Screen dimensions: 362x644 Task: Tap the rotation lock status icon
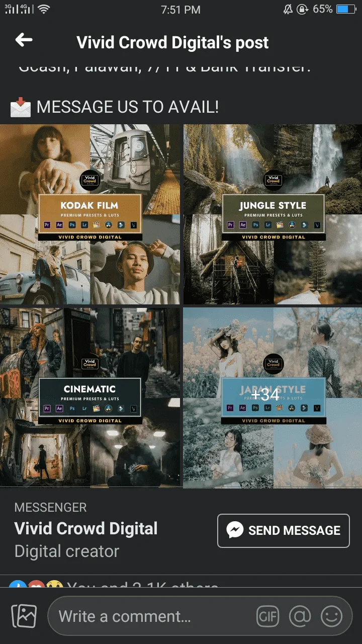point(302,10)
